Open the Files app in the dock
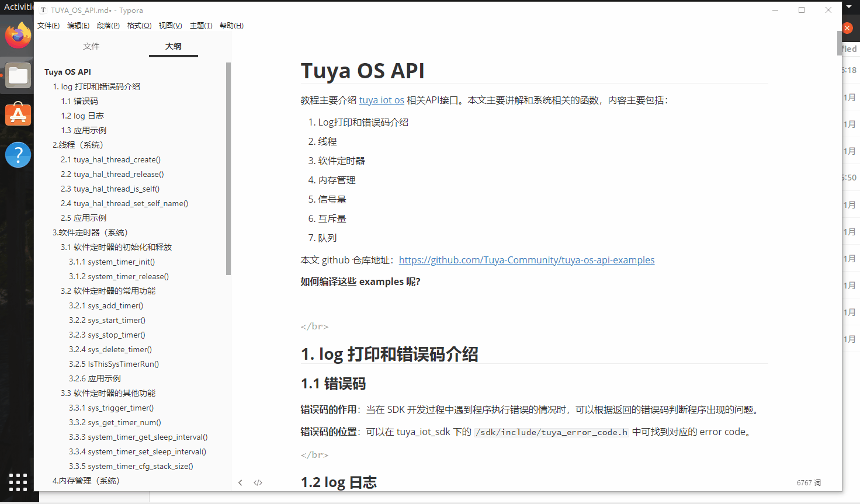The width and height of the screenshot is (860, 504). coord(18,75)
